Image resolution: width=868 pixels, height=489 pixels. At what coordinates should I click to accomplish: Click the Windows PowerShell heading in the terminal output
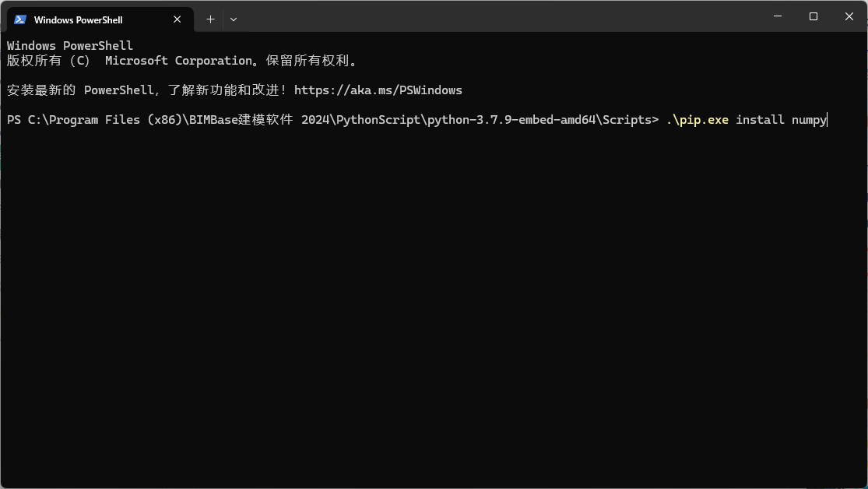(70, 46)
